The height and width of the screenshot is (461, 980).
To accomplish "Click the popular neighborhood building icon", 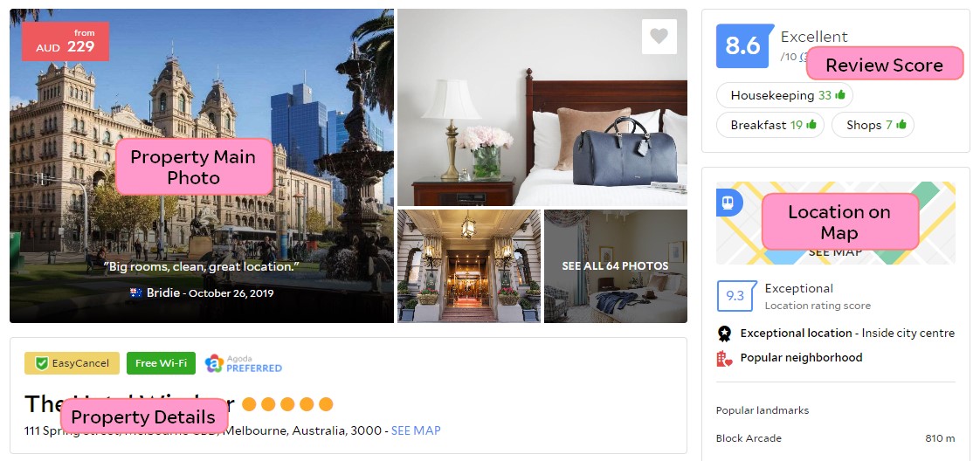I will click(724, 358).
